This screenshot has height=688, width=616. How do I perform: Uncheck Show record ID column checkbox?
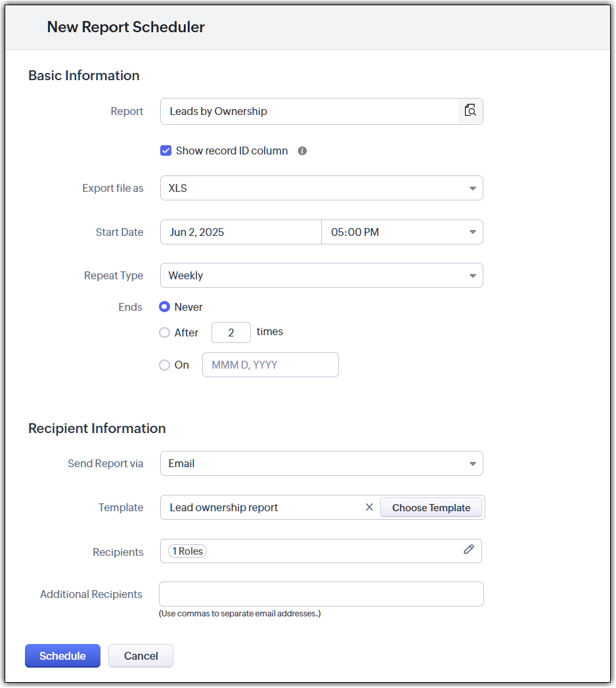click(166, 150)
